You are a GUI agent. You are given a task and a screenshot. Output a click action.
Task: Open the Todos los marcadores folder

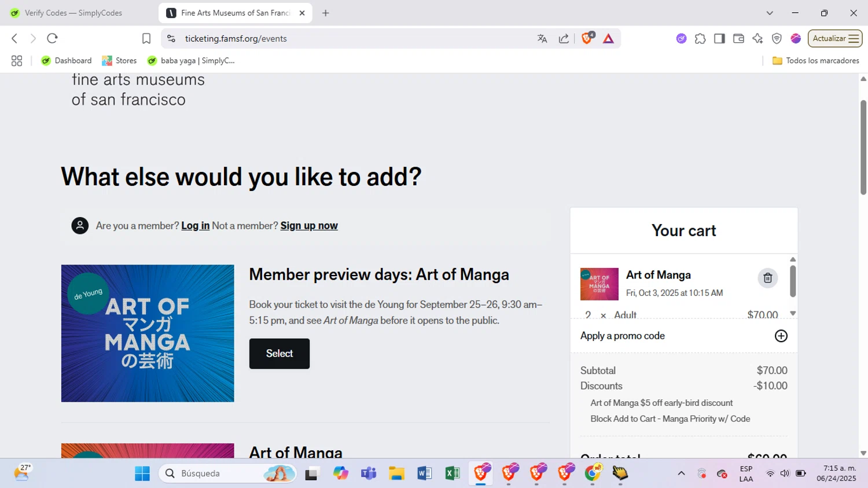(x=816, y=61)
